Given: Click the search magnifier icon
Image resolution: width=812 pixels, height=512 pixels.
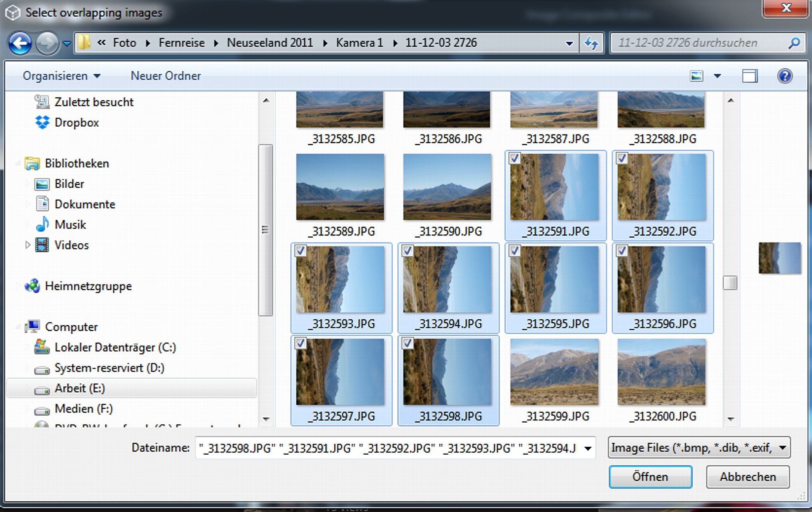Looking at the screenshot, I should 794,43.
